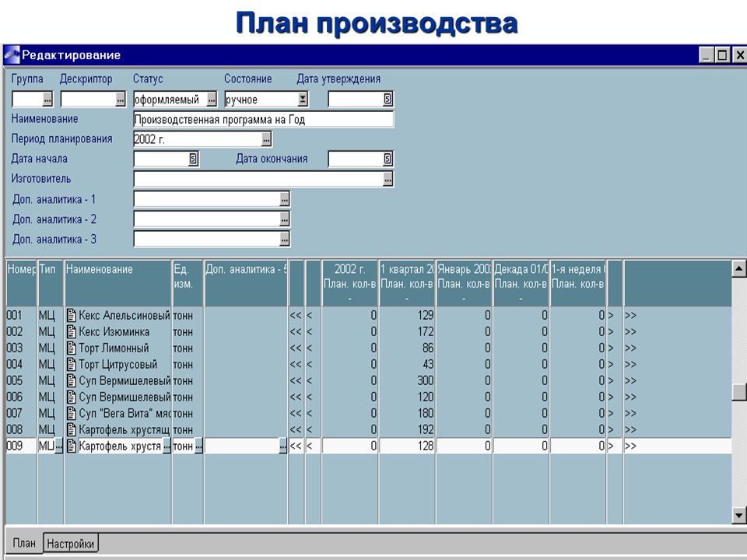
Task: Click the Изготовитель input field
Action: (258, 179)
